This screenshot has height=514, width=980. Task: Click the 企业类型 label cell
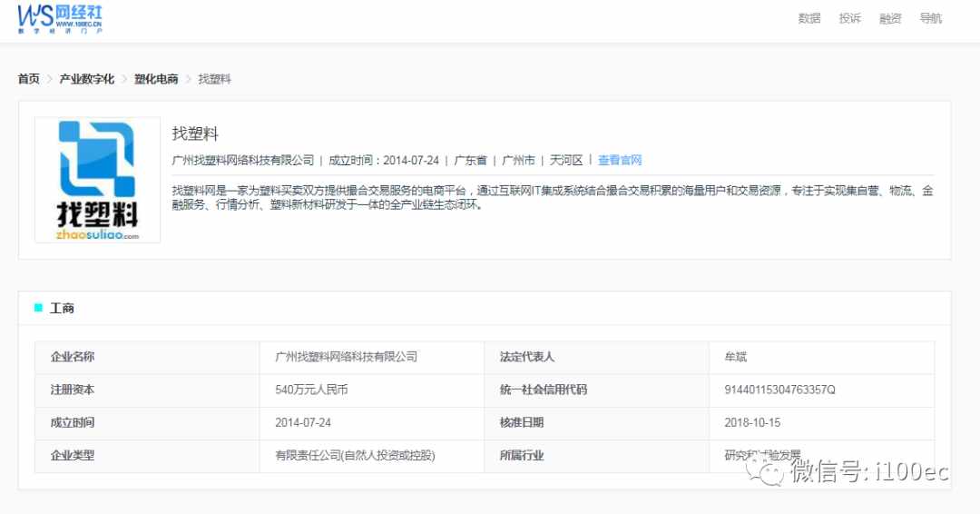point(147,456)
